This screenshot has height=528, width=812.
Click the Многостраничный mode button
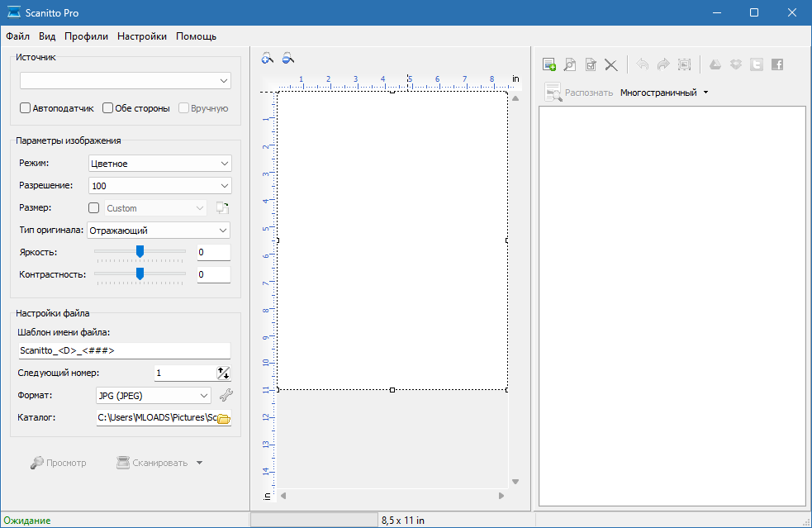tap(658, 93)
